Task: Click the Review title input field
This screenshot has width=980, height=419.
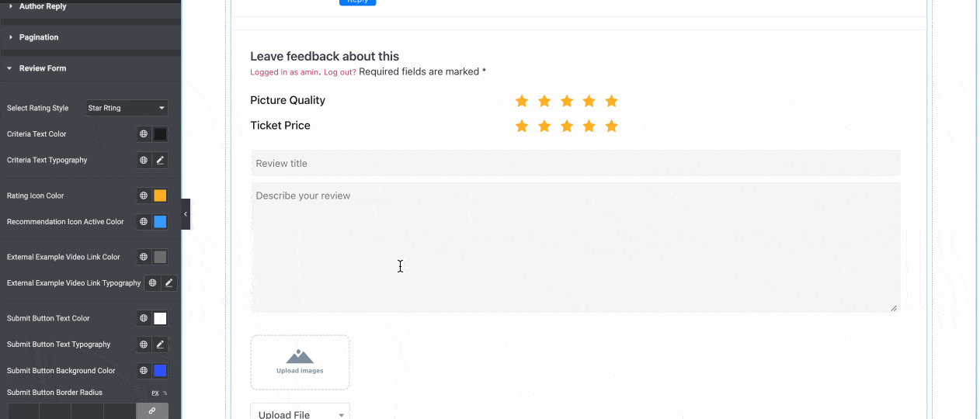Action: coord(575,163)
